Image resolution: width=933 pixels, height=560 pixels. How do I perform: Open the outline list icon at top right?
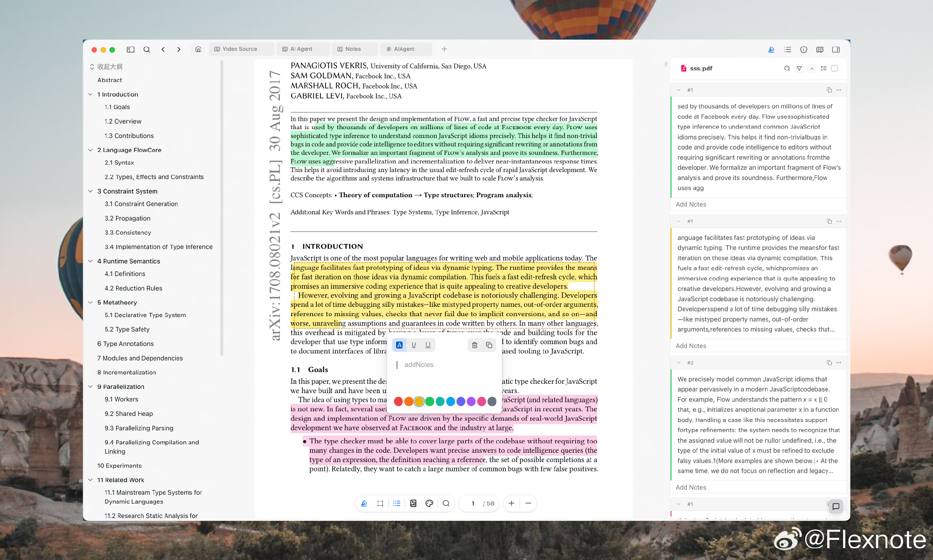787,49
